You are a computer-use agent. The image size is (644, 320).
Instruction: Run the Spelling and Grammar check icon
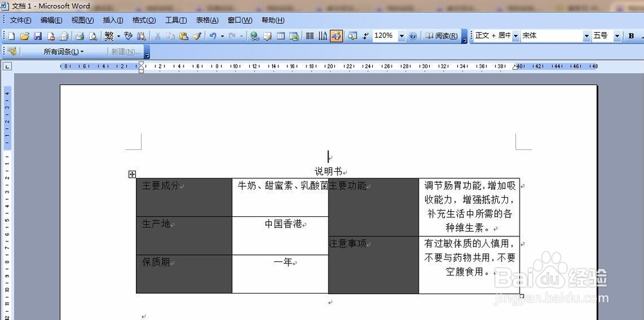pos(128,36)
